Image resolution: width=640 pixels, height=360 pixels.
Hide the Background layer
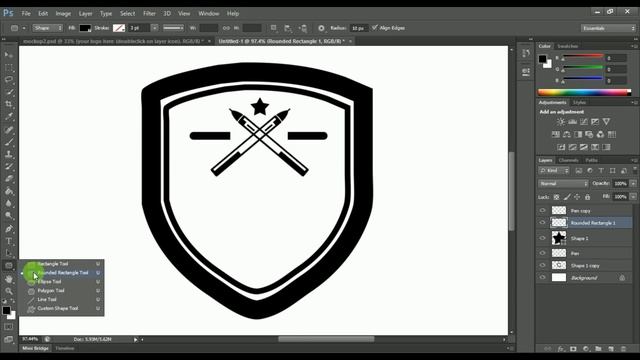click(542, 278)
